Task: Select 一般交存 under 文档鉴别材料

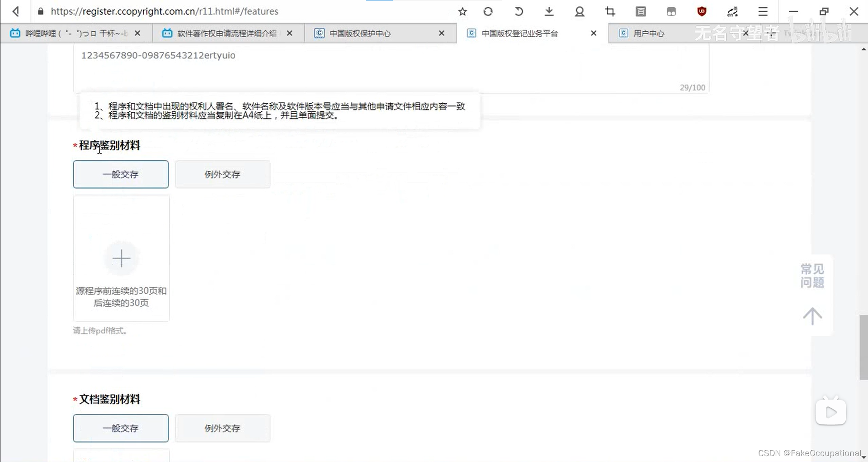Action: pyautogui.click(x=121, y=428)
